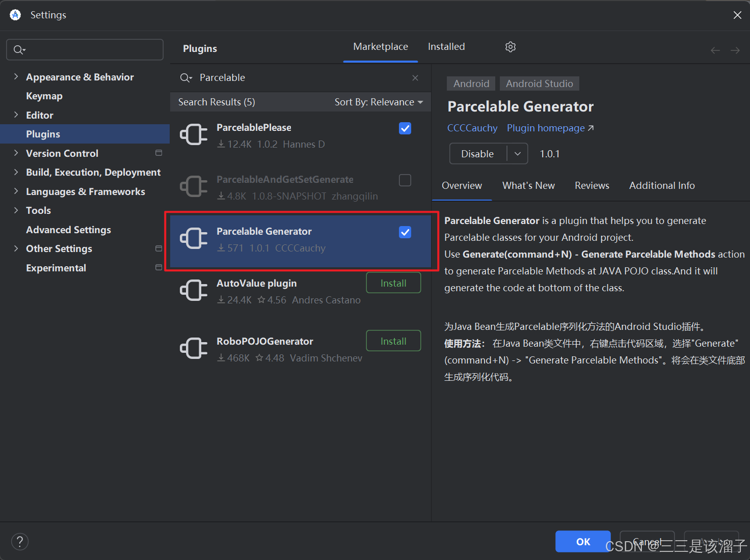Open the help question mark button
The height and width of the screenshot is (560, 750).
(x=20, y=541)
